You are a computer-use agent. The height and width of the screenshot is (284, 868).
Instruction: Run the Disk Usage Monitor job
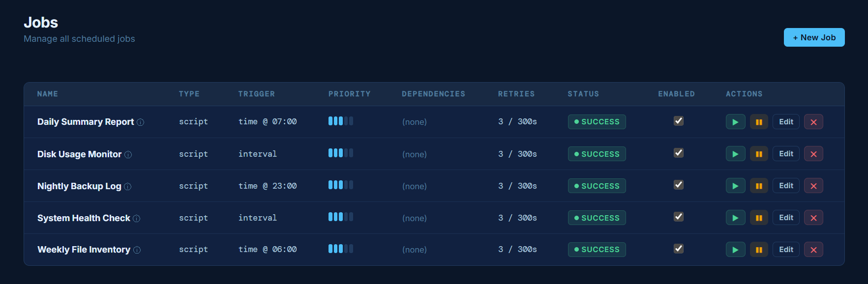coord(735,154)
